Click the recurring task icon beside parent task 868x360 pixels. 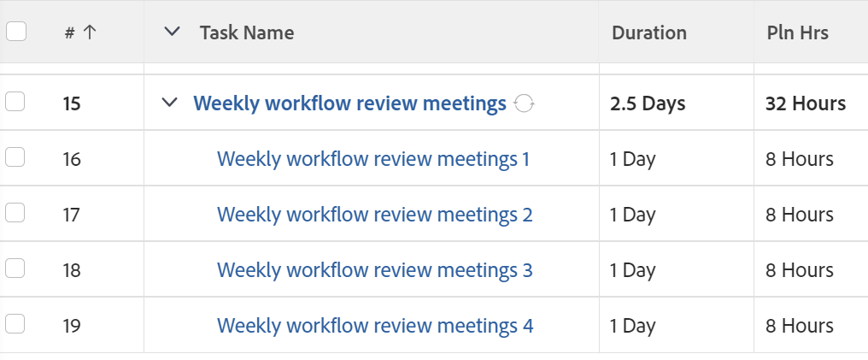click(x=525, y=103)
